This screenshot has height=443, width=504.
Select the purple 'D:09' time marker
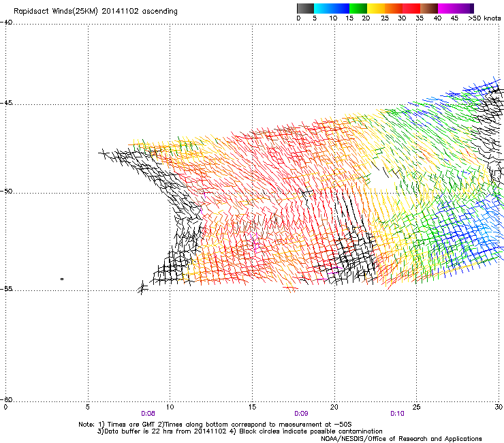[x=301, y=414]
